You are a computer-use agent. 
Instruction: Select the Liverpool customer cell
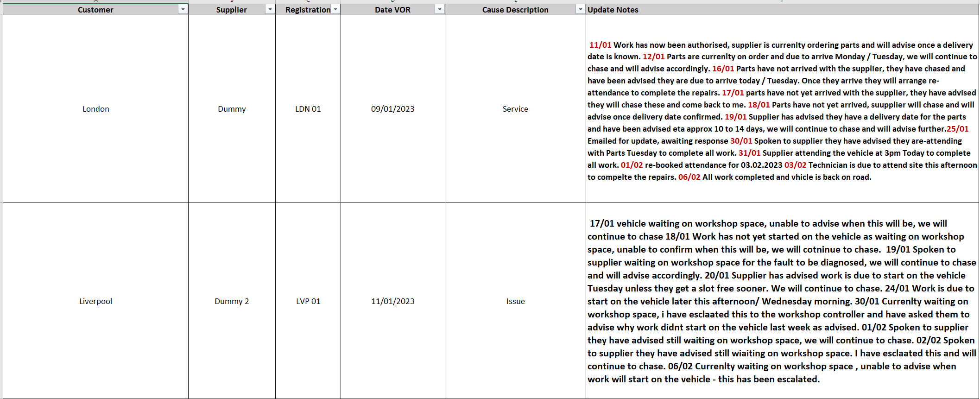click(x=95, y=301)
